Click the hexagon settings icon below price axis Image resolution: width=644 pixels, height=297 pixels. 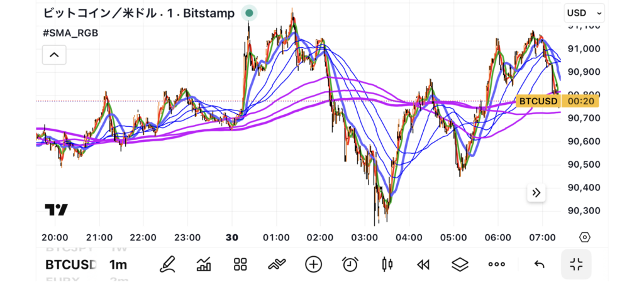pyautogui.click(x=584, y=237)
